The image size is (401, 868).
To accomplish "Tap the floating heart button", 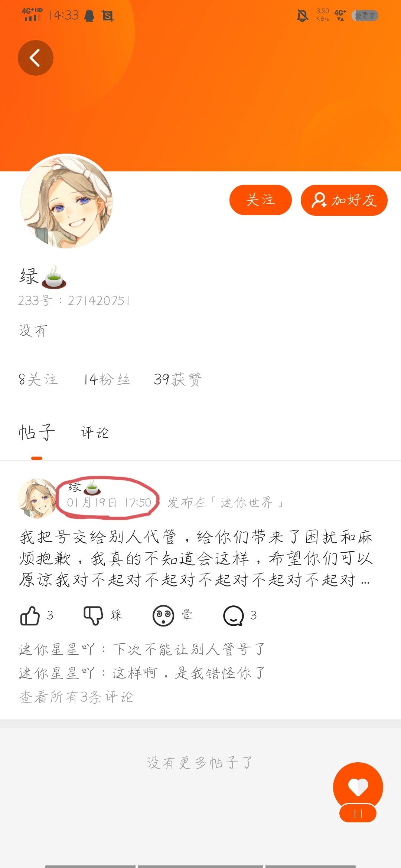I will point(358,786).
